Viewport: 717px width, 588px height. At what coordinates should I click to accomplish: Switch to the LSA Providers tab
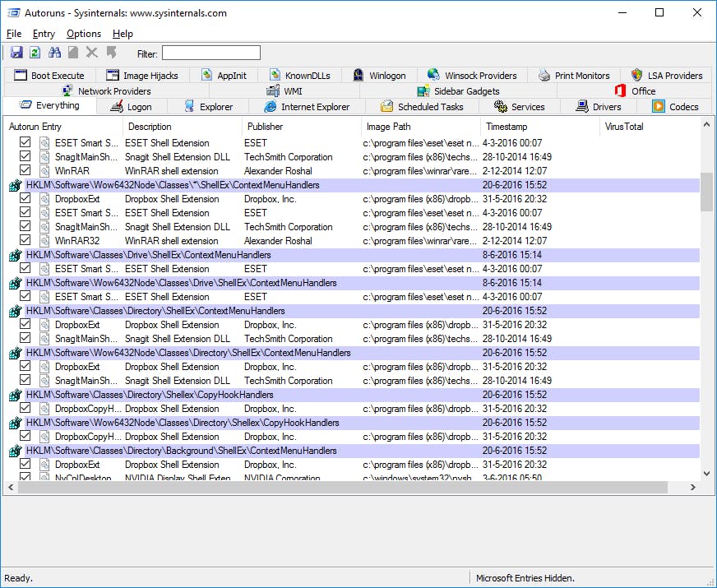tap(668, 74)
